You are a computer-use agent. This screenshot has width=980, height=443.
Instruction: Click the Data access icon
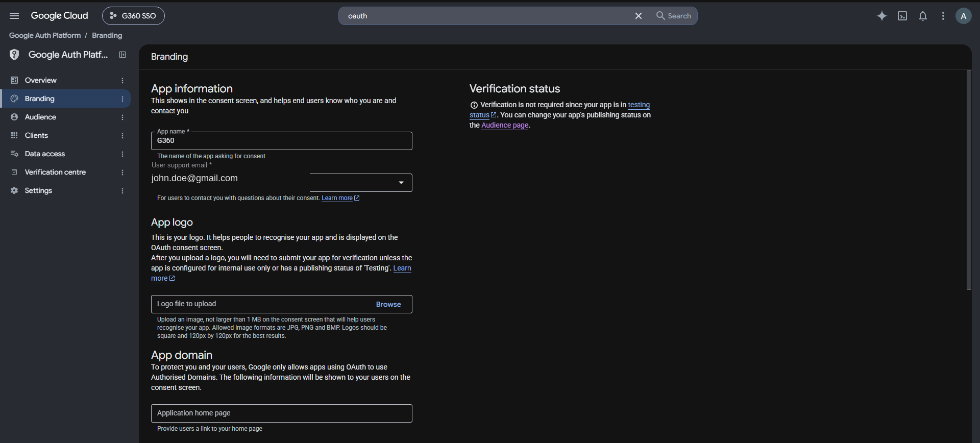[x=14, y=154]
